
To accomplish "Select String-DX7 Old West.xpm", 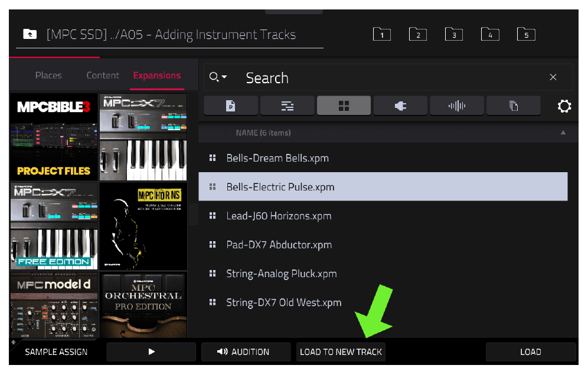I will [x=383, y=302].
